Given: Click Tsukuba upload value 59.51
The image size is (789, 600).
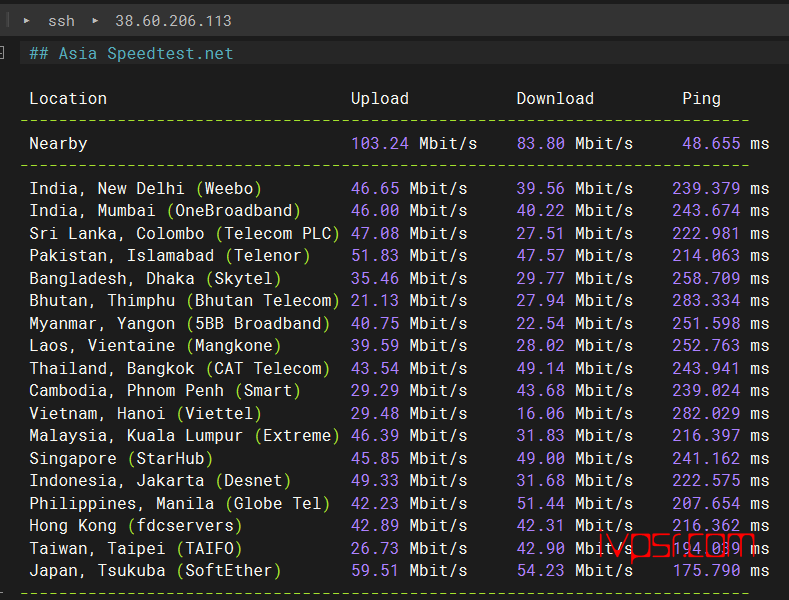Looking at the screenshot, I should 375,570.
